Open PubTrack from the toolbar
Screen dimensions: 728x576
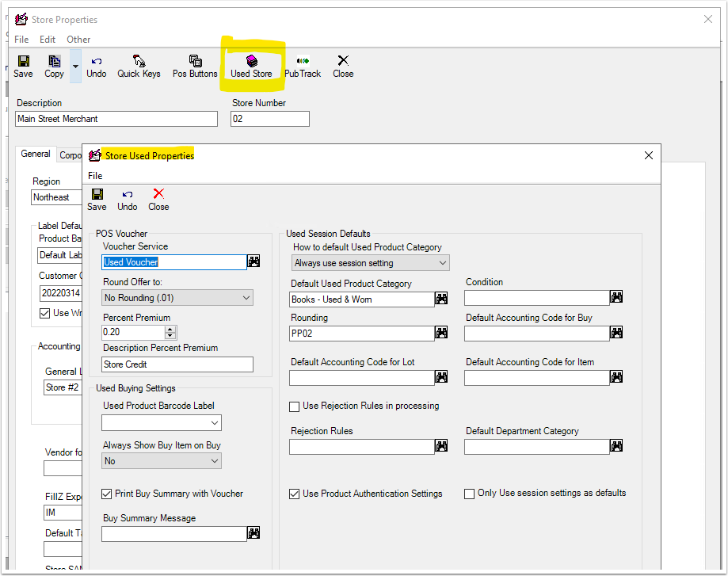[303, 67]
